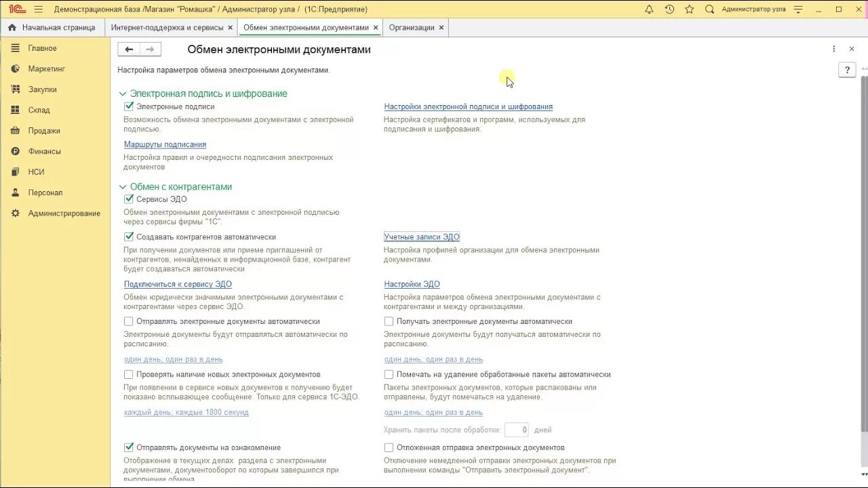868x488 pixels.
Task: Uncheck Отправлять документы на ознакомление
Action: point(129,447)
